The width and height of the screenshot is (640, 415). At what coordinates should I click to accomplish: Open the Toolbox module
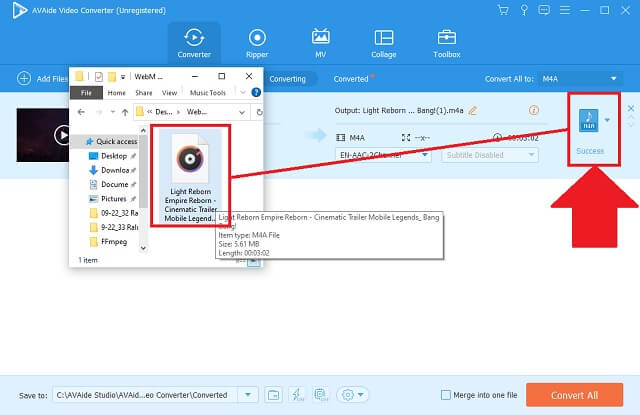point(447,43)
